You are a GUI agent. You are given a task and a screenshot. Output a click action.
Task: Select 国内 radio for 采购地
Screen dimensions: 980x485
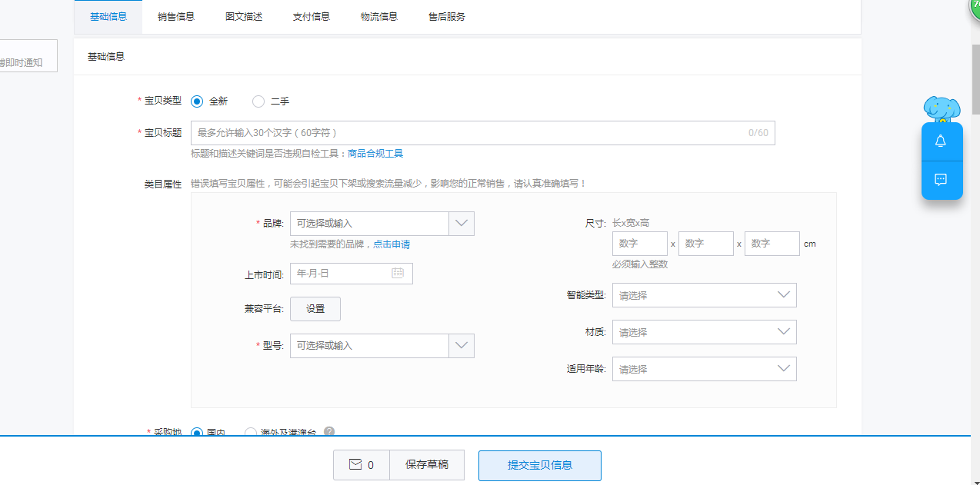click(197, 434)
